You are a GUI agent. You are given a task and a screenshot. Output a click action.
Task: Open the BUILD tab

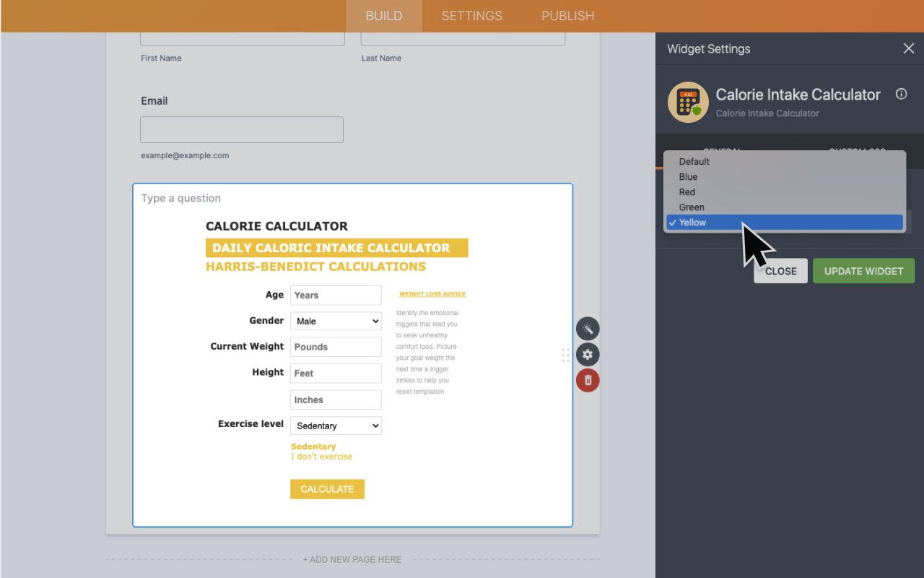tap(383, 15)
